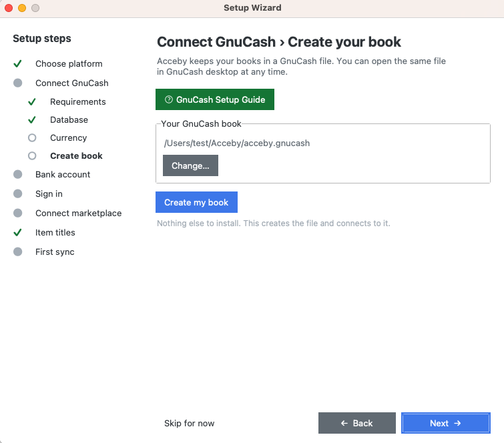Click the 'Setup steps' heading

[x=42, y=38]
